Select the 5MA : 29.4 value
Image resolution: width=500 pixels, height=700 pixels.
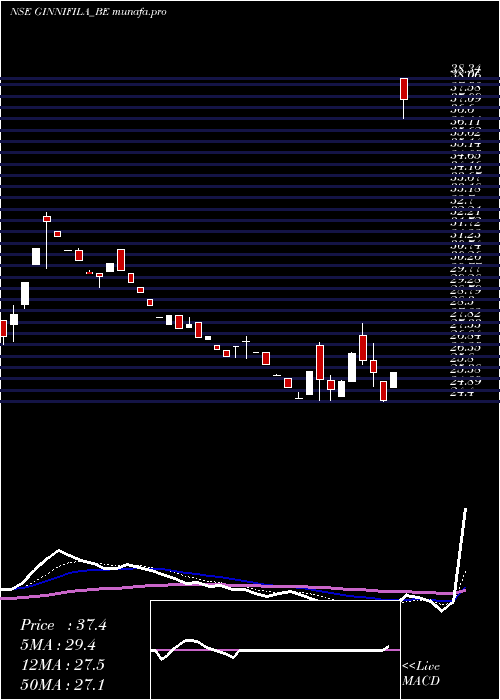[x=58, y=645]
